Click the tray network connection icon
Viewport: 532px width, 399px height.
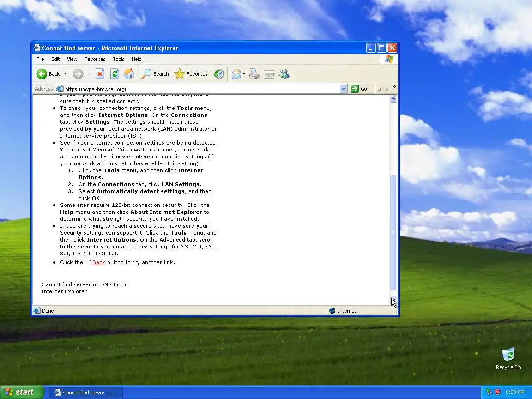(x=489, y=392)
